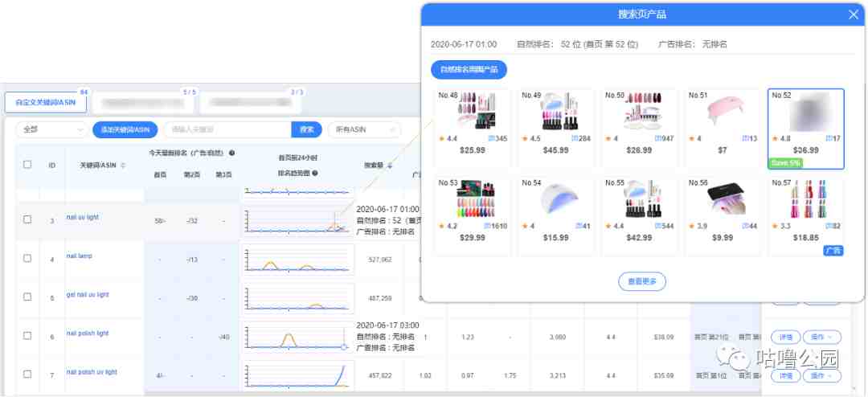Screen dimensions: 868x397
Task: Open the '操作' dropdown in the nail polish uv light row
Action: tap(822, 376)
